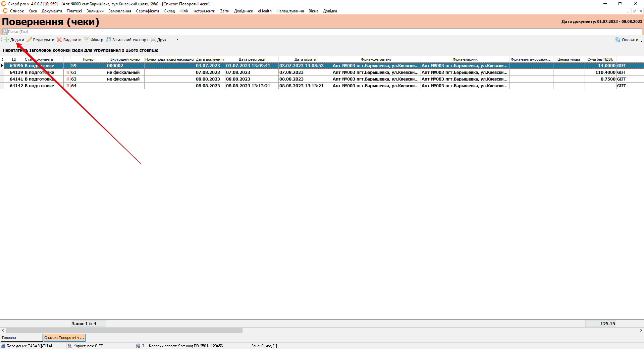This screenshot has width=644, height=349.
Task: Click the horizontal scrollbar thumb
Action: (x=124, y=331)
